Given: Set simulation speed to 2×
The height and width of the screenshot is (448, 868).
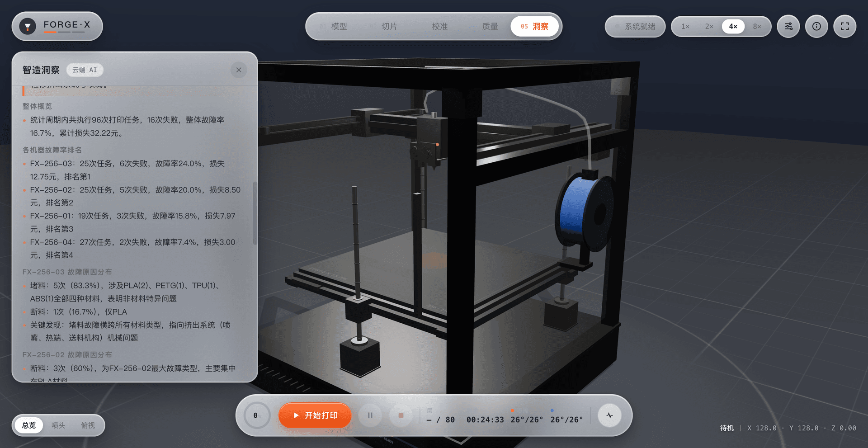Looking at the screenshot, I should (709, 26).
